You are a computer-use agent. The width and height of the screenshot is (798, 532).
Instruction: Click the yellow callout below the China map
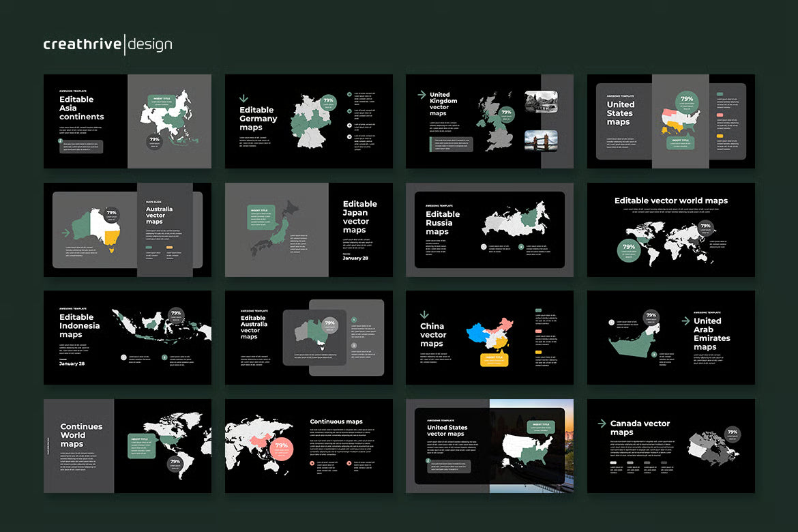click(x=494, y=359)
